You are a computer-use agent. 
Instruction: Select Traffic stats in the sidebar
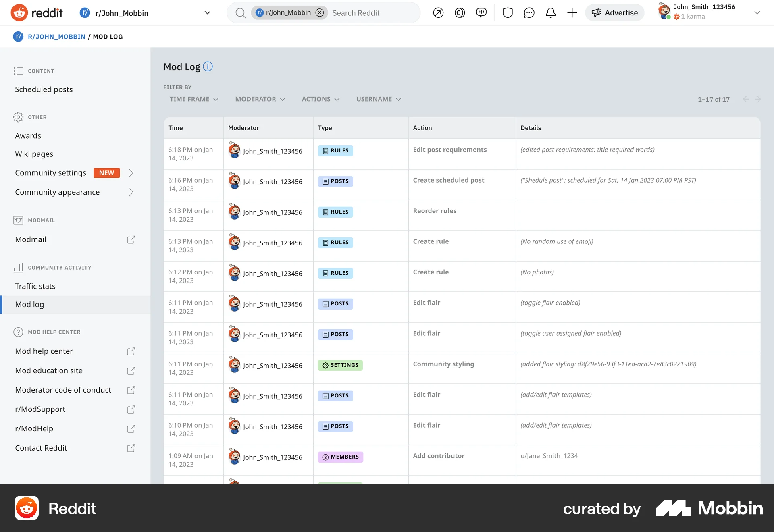pyautogui.click(x=35, y=286)
